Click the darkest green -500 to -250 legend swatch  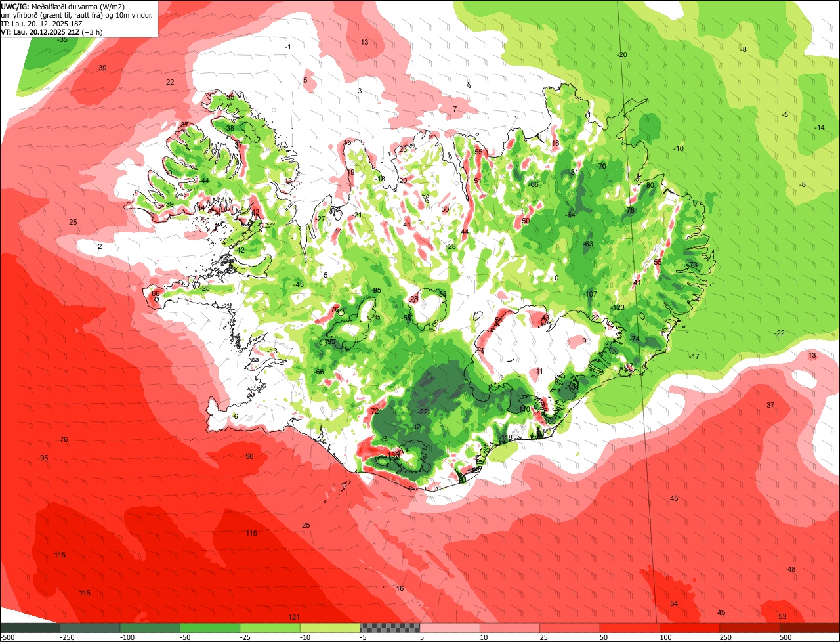[30, 628]
